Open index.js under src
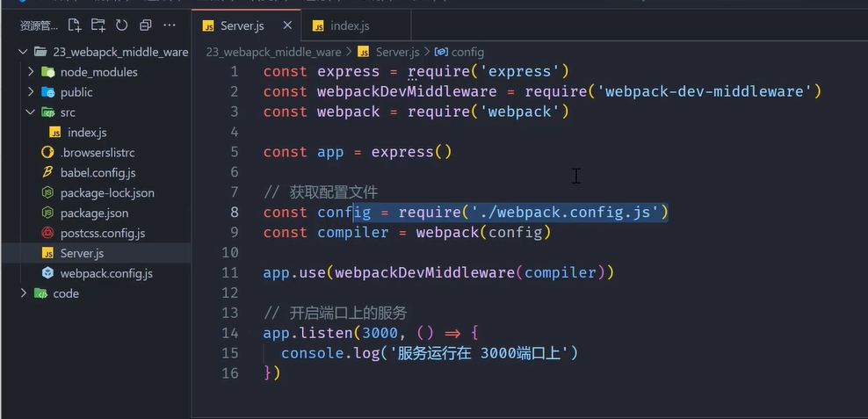The width and height of the screenshot is (868, 419). [x=87, y=133]
